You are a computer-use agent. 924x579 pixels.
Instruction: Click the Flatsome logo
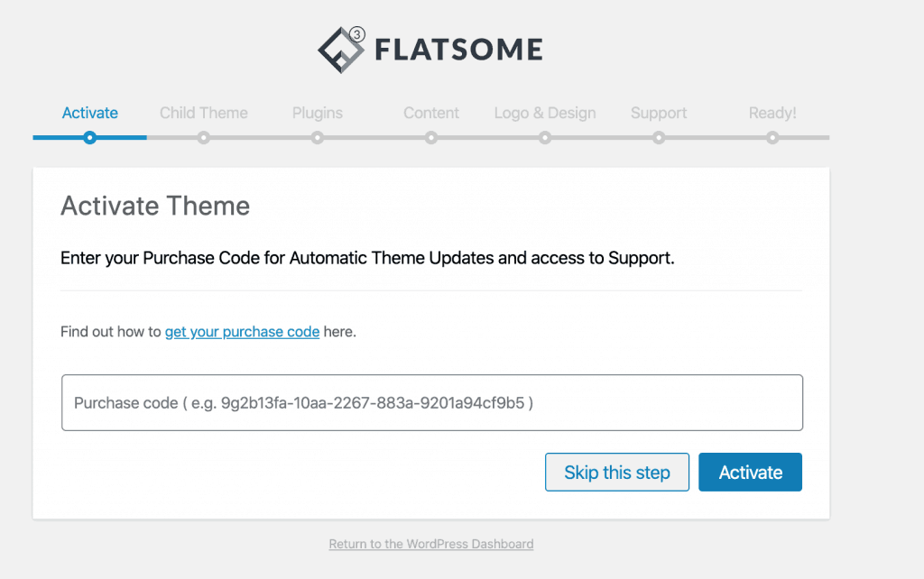[429, 49]
